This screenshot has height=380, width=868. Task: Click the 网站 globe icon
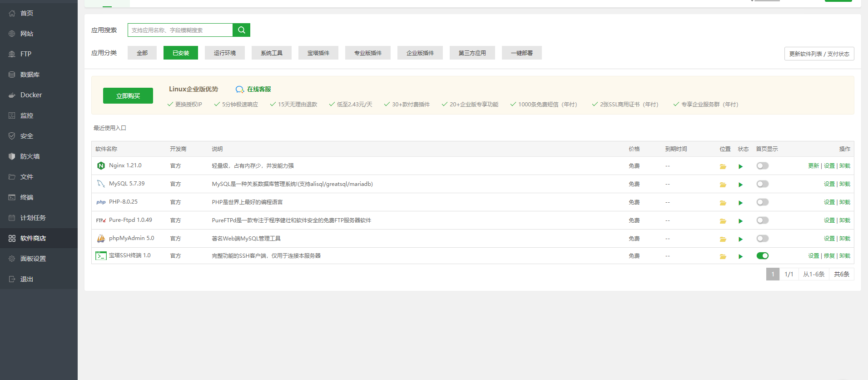(12, 34)
